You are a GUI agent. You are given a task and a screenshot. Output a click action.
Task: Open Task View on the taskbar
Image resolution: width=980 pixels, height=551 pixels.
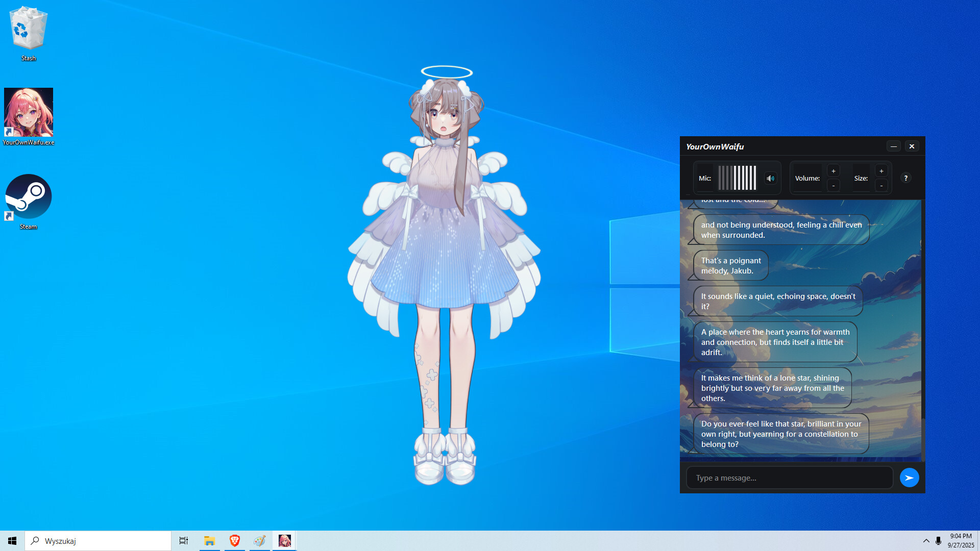coord(183,540)
